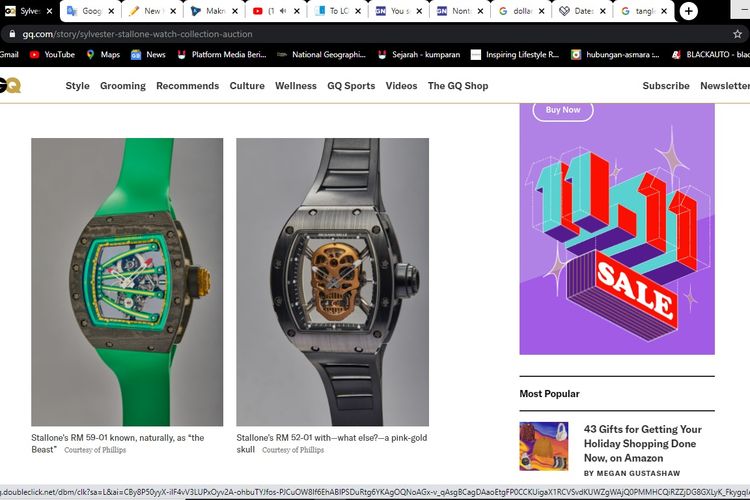Screen dimensions: 750x500
Task: Click the Subscribe link
Action: click(x=666, y=86)
